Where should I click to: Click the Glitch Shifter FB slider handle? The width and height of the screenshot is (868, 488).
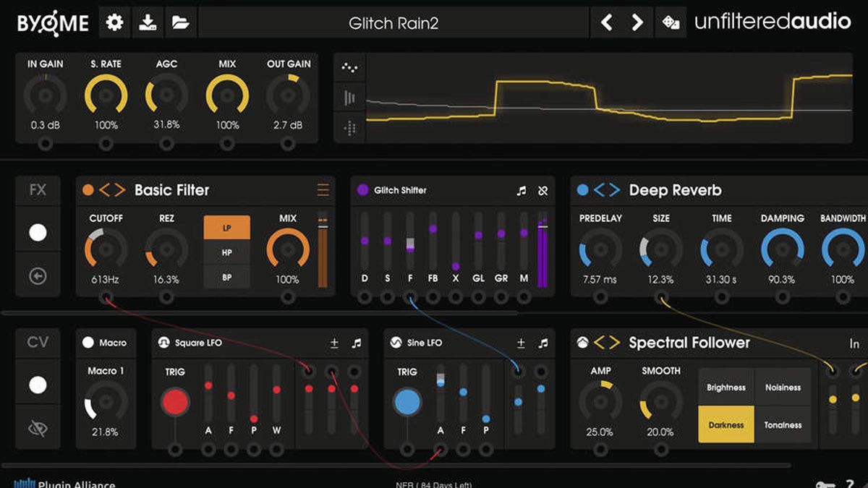[x=433, y=228]
